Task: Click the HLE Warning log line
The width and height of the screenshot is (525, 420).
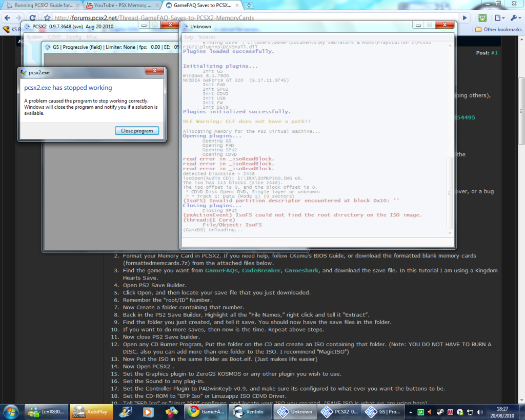Action: pos(247,121)
